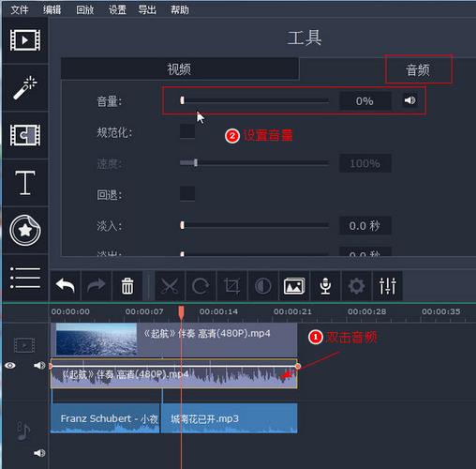Click the 00:00:28 timeline ruler mark
The image size is (476, 469).
click(367, 311)
